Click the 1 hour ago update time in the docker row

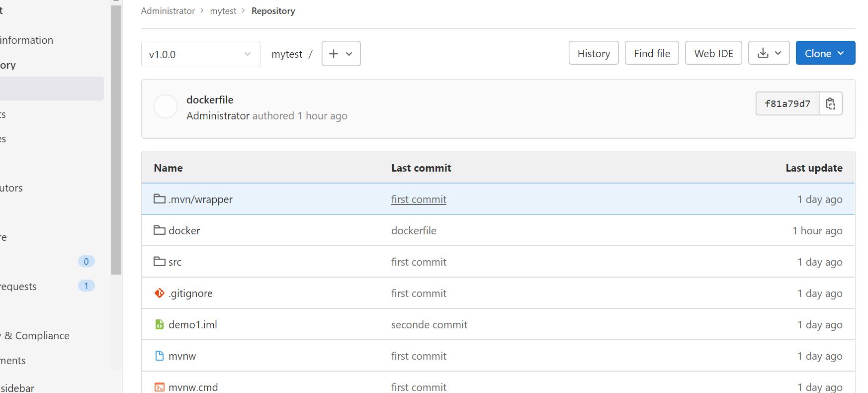[817, 231]
